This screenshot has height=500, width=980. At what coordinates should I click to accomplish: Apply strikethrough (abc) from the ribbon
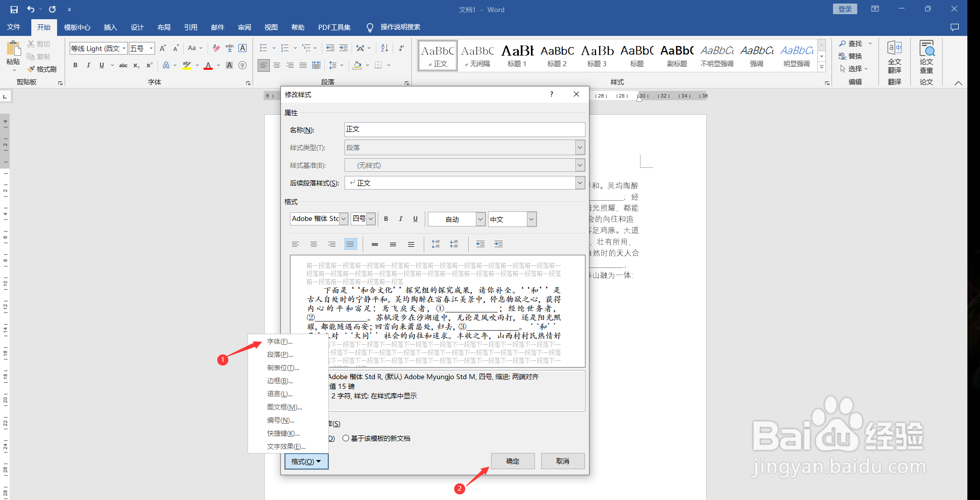pyautogui.click(x=123, y=65)
